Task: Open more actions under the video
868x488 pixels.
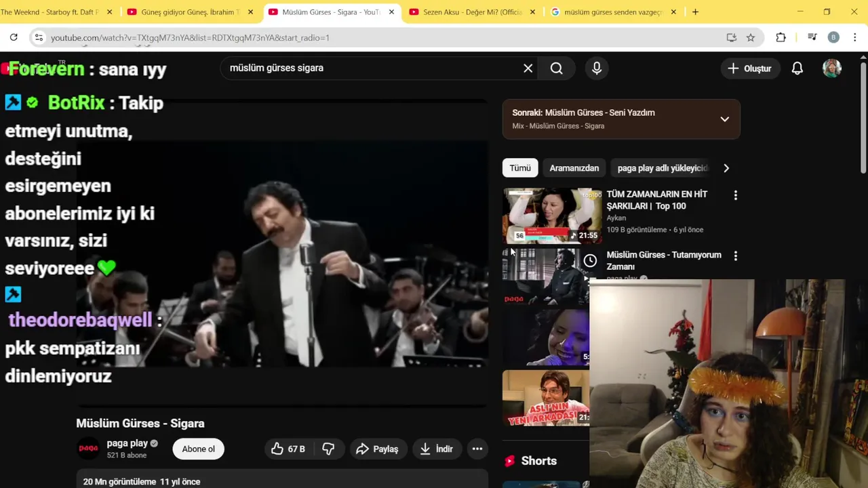Action: pos(477,449)
